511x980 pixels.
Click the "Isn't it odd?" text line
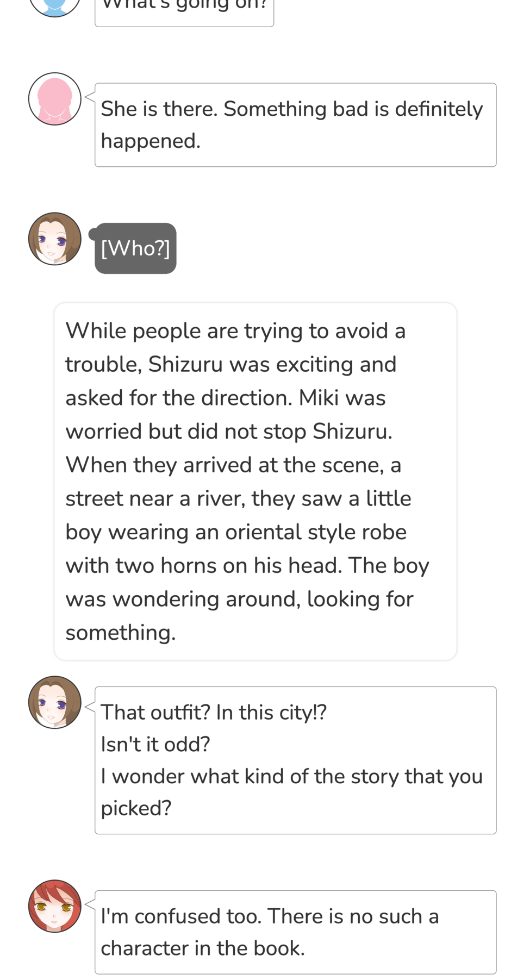click(155, 744)
